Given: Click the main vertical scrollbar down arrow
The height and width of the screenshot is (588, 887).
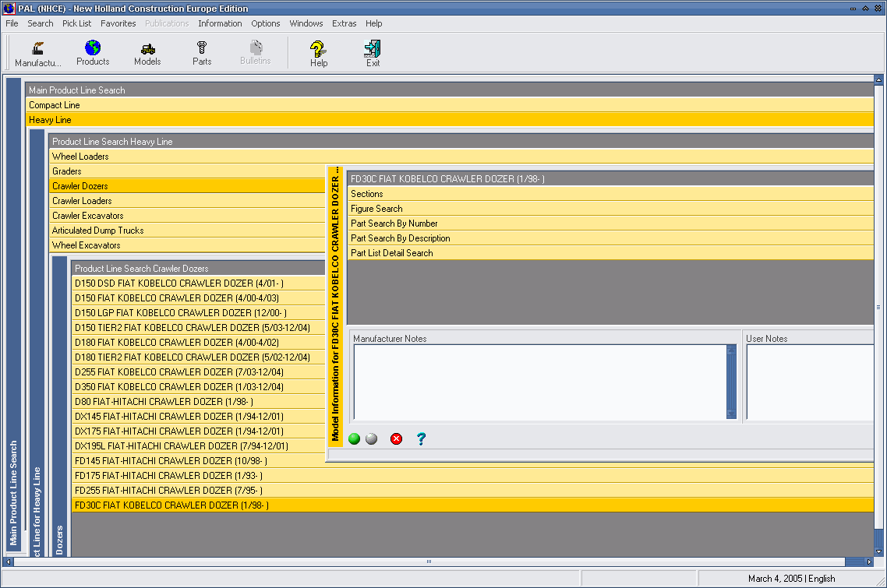Looking at the screenshot, I should pos(878,552).
